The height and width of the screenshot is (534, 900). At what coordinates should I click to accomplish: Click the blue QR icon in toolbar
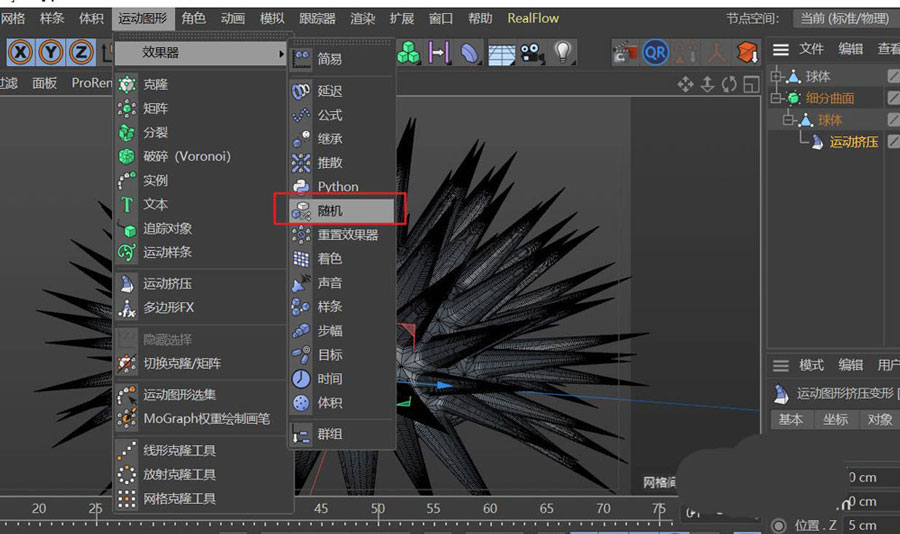(x=656, y=51)
